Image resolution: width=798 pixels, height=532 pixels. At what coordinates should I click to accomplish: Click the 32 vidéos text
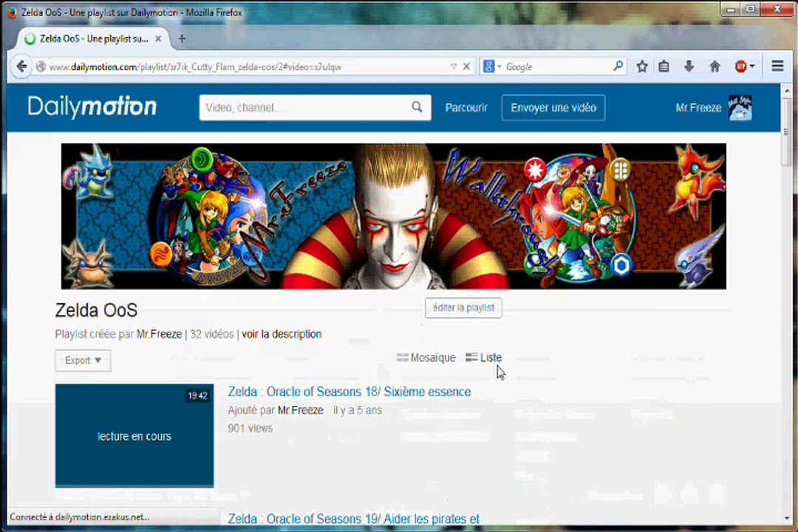click(x=212, y=335)
